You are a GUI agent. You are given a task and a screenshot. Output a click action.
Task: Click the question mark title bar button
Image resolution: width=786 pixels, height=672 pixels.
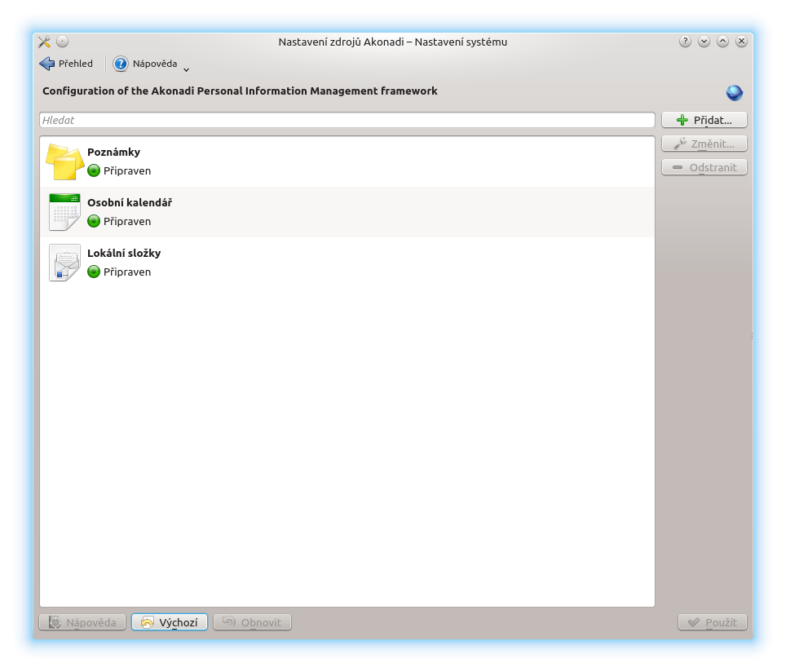click(685, 42)
